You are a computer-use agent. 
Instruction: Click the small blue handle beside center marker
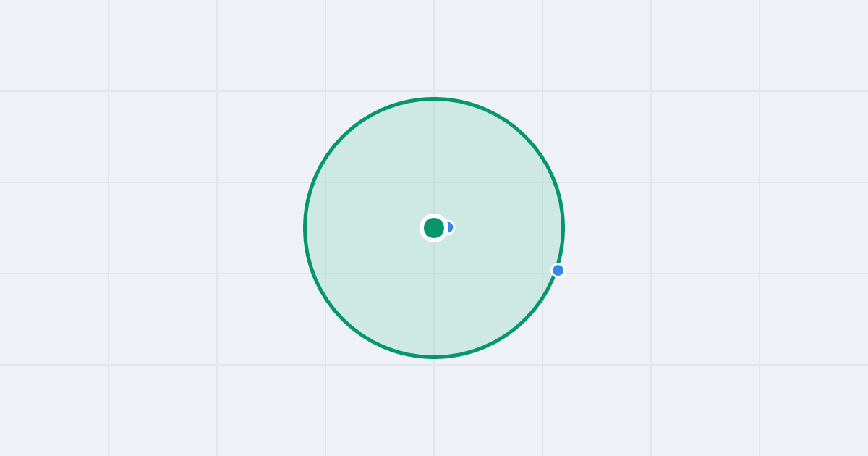[x=451, y=227]
